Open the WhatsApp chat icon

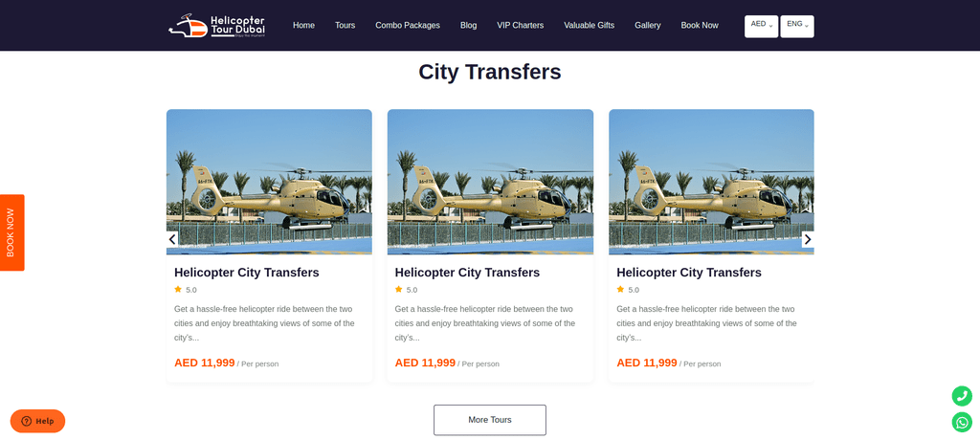tap(962, 422)
